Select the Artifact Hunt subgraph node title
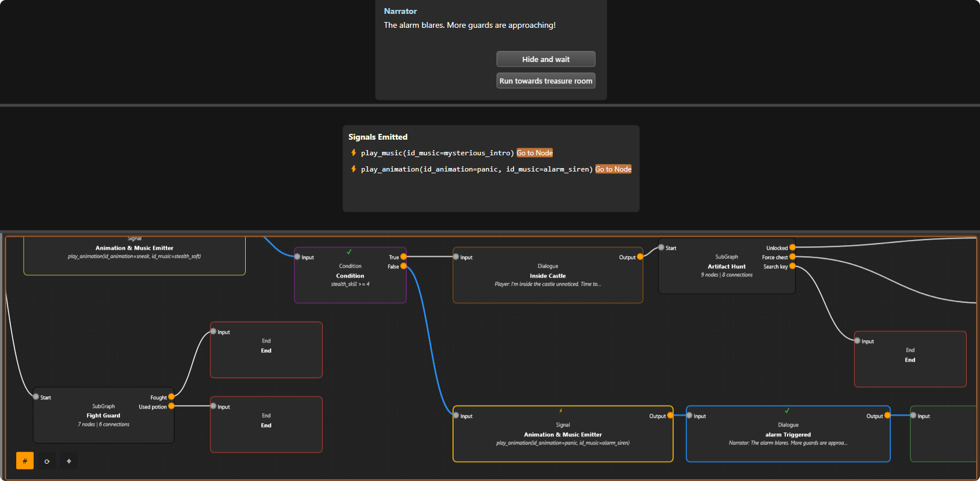 coord(727,267)
